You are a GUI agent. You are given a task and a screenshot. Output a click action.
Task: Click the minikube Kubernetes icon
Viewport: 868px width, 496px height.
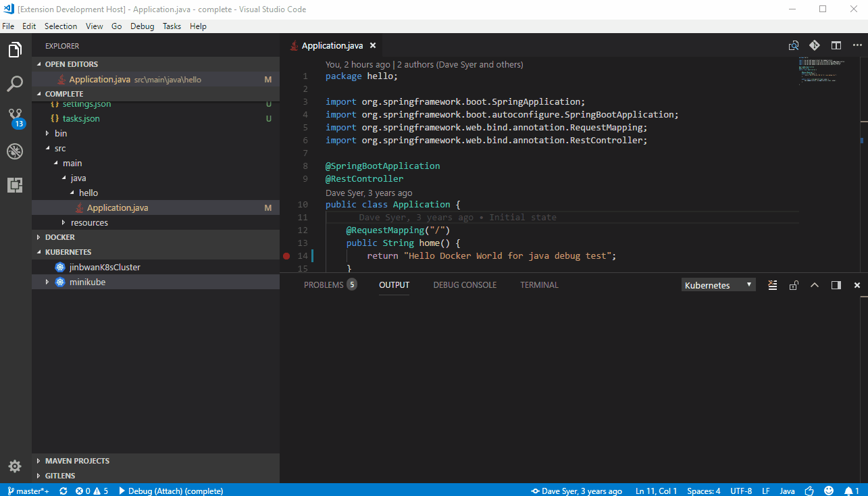coord(60,282)
